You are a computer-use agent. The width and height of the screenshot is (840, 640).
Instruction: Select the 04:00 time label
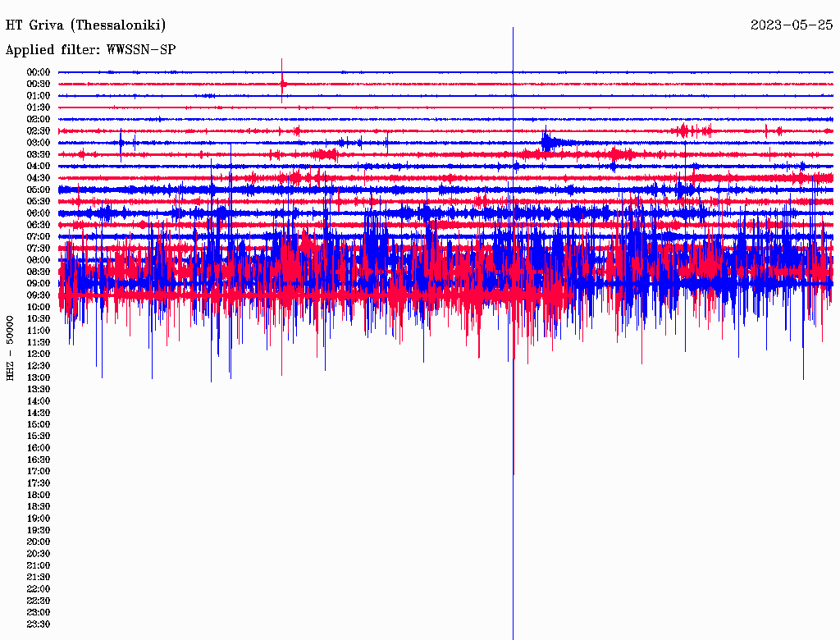pyautogui.click(x=39, y=167)
